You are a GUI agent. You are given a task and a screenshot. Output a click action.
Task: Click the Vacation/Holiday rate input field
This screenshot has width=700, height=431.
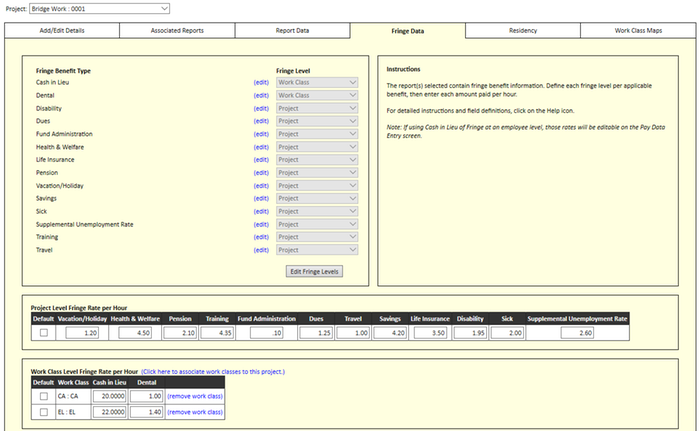point(80,333)
